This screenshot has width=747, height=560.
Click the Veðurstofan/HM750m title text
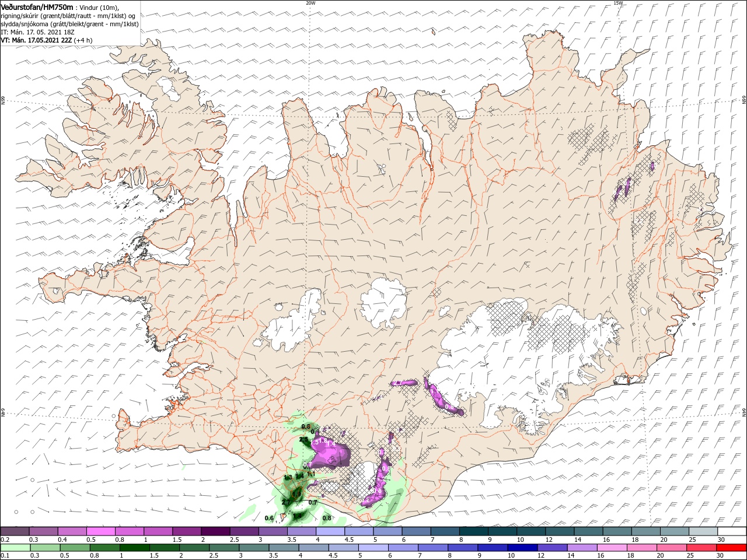tap(37, 6)
